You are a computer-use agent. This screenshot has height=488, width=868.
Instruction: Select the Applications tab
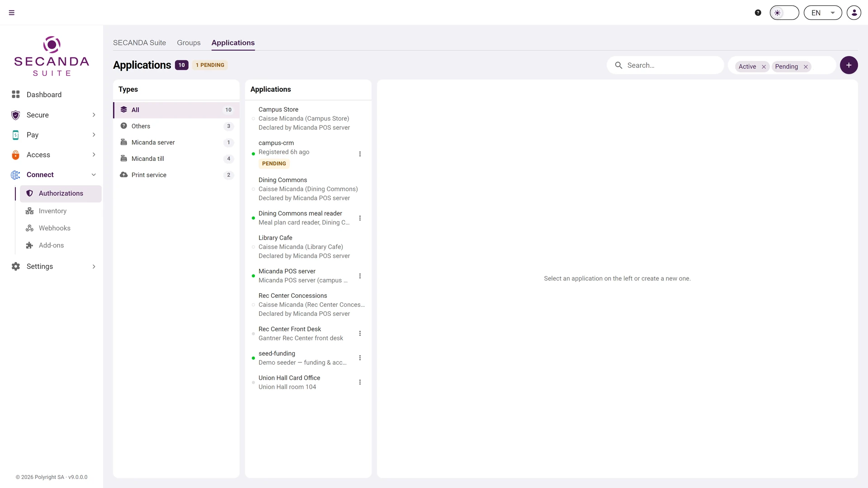tap(233, 42)
